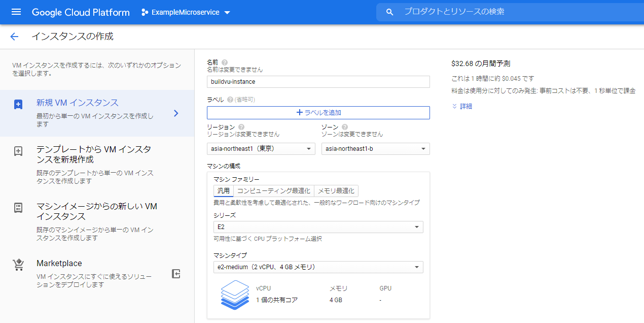Choose 新規 VM インスタンス option

click(97, 113)
